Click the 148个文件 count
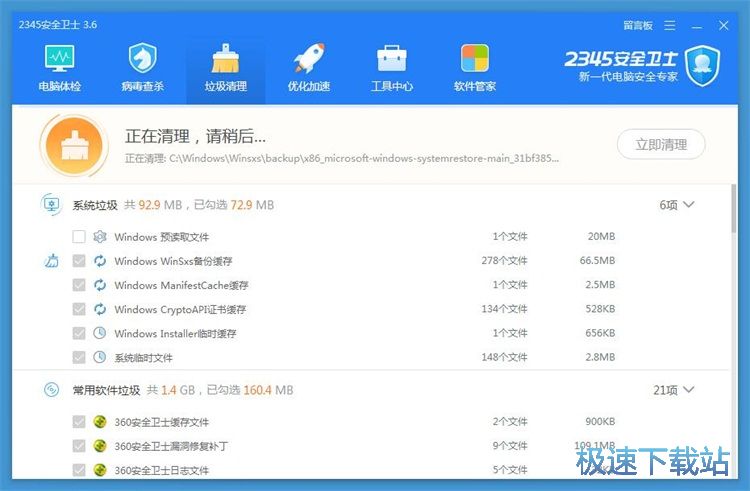Image resolution: width=750 pixels, height=491 pixels. tap(504, 357)
